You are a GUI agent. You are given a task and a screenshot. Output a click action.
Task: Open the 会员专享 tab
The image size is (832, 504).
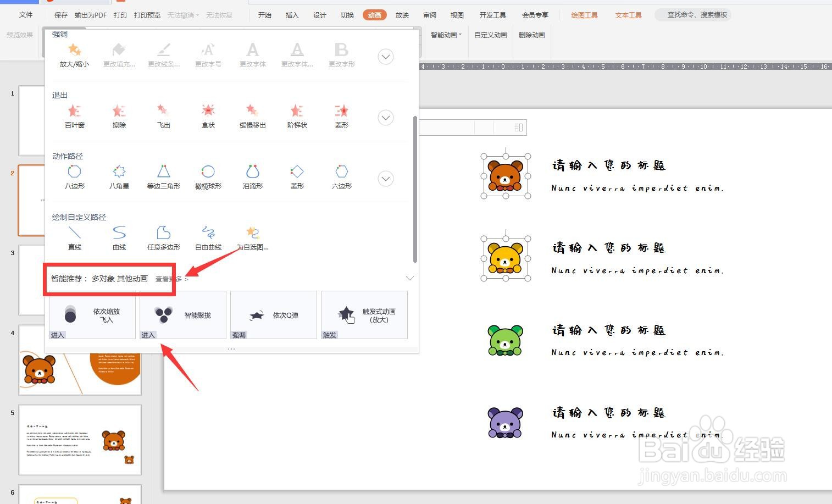(535, 15)
